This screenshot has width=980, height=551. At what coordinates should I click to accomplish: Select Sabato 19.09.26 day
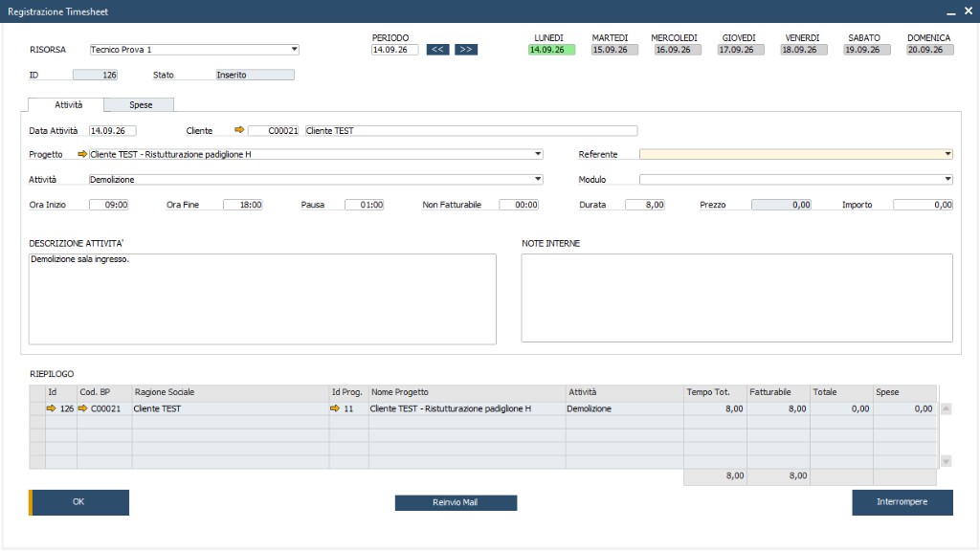[867, 50]
